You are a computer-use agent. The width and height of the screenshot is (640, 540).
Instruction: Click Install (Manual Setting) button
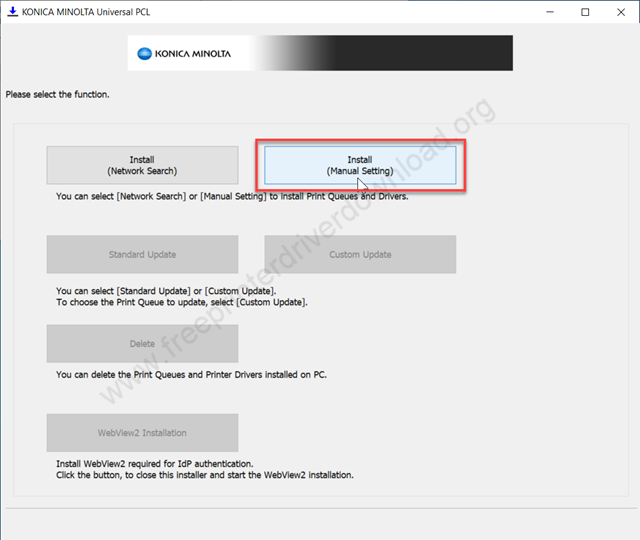click(x=360, y=165)
